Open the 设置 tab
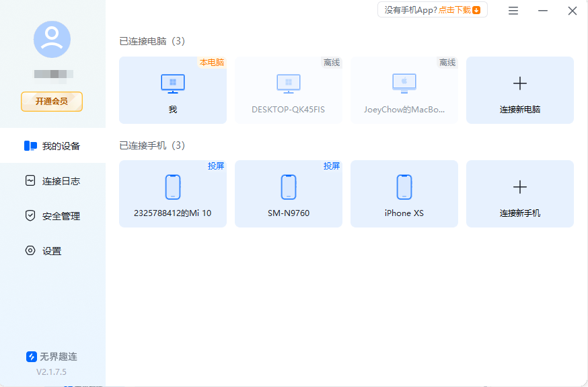 pos(52,250)
